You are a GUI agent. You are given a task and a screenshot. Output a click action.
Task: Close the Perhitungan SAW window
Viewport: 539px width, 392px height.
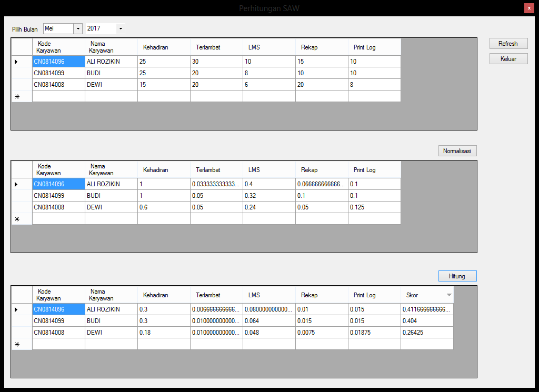point(529,8)
